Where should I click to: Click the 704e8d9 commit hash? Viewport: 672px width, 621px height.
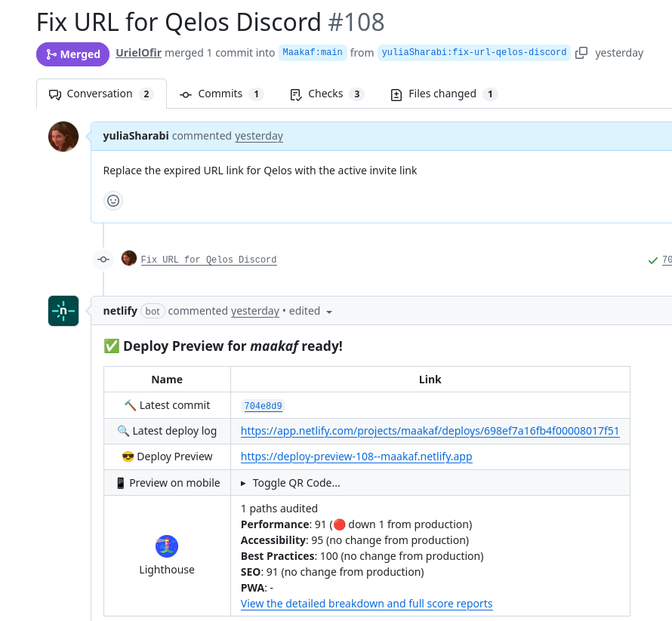262,406
